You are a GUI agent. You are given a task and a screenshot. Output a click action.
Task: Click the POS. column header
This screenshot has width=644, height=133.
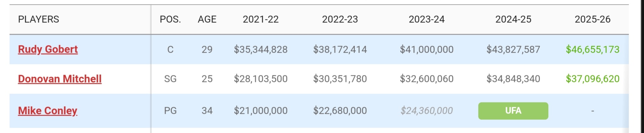(170, 19)
